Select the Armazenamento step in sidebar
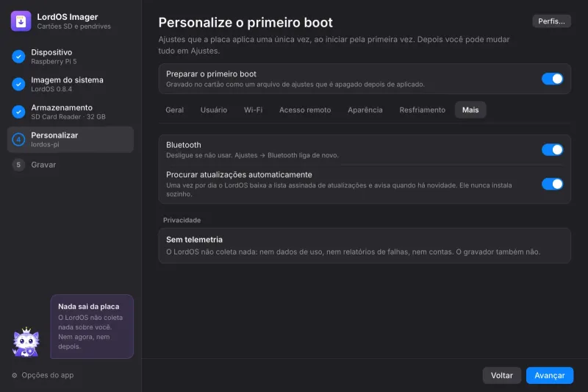Image resolution: width=588 pixels, height=392 pixels. pos(71,112)
